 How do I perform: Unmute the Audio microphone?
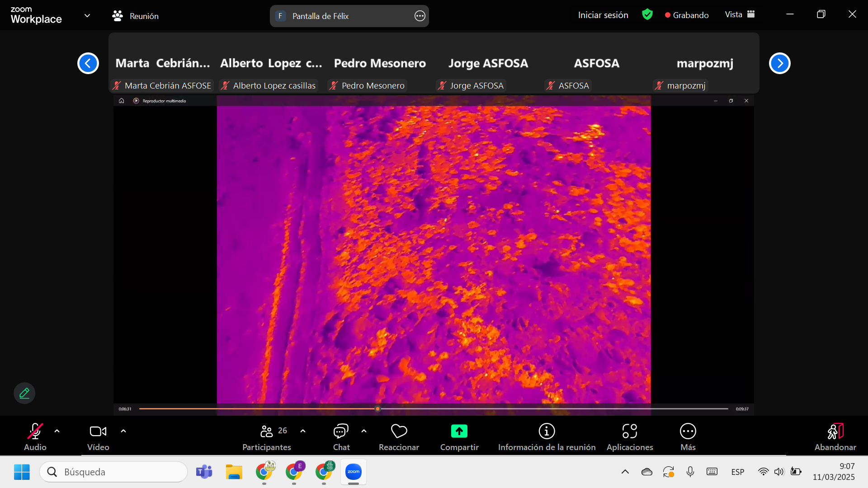[35, 432]
